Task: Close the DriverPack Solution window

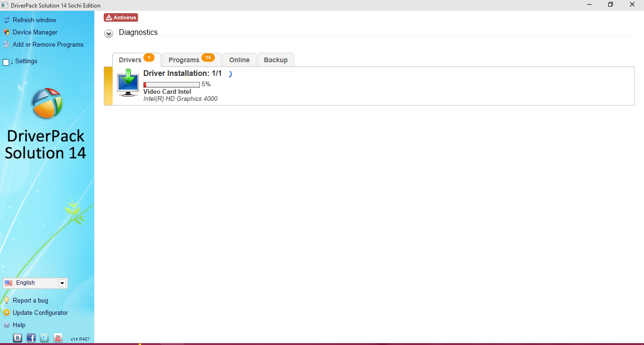Action: pyautogui.click(x=632, y=5)
